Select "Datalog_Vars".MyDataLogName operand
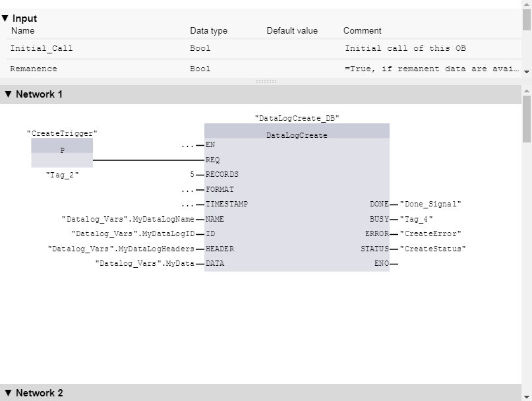 pyautogui.click(x=128, y=220)
